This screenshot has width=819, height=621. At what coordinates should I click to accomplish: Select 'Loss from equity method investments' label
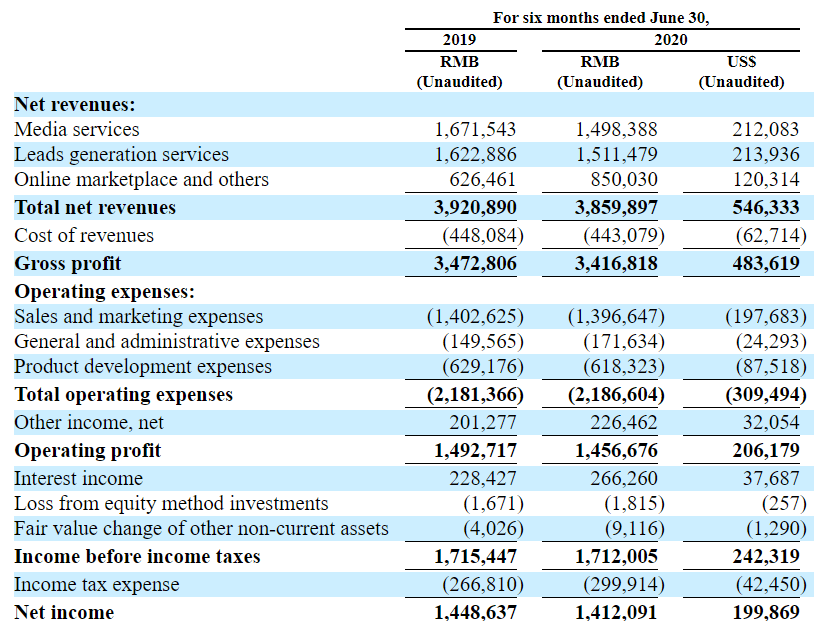[171, 504]
